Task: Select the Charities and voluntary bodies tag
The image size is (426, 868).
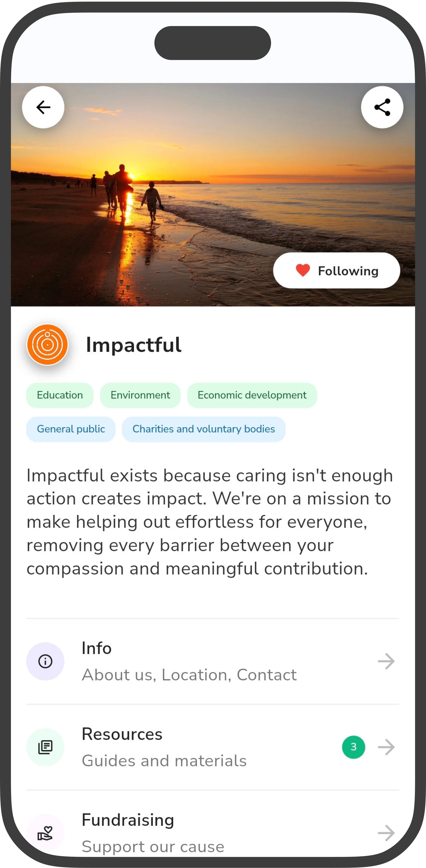Action: [203, 429]
